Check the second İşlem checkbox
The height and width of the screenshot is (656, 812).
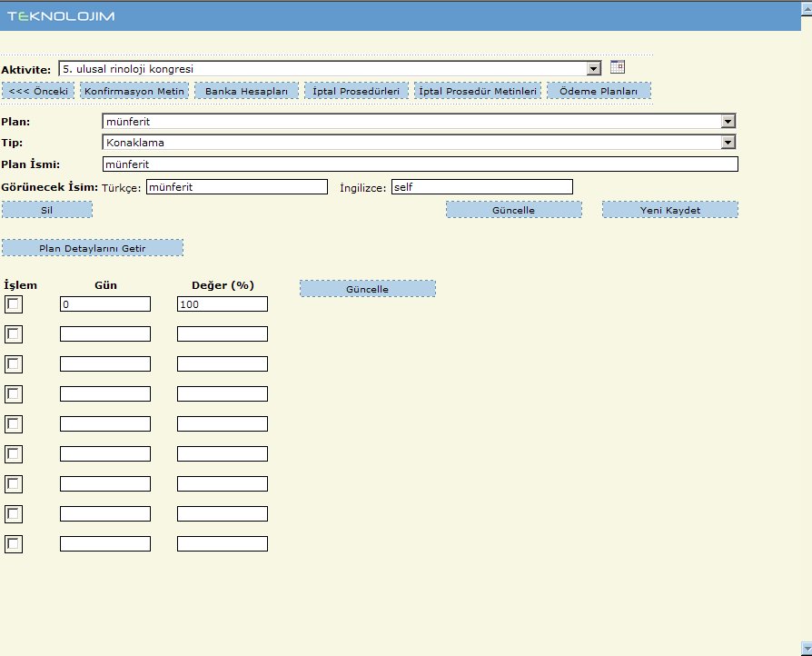click(14, 334)
